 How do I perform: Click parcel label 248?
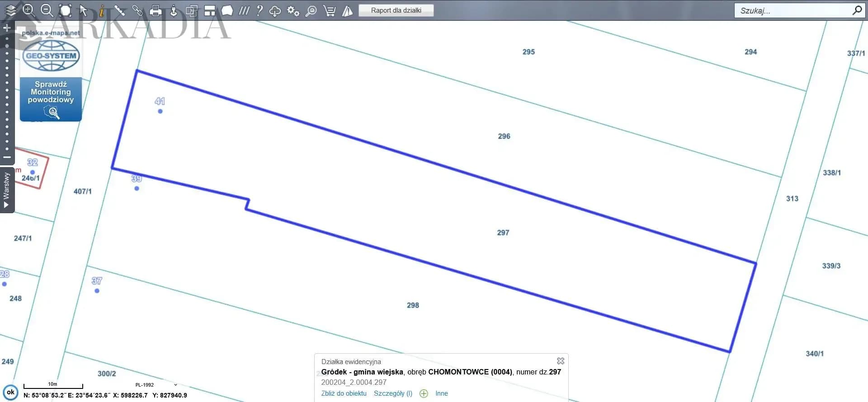15,298
